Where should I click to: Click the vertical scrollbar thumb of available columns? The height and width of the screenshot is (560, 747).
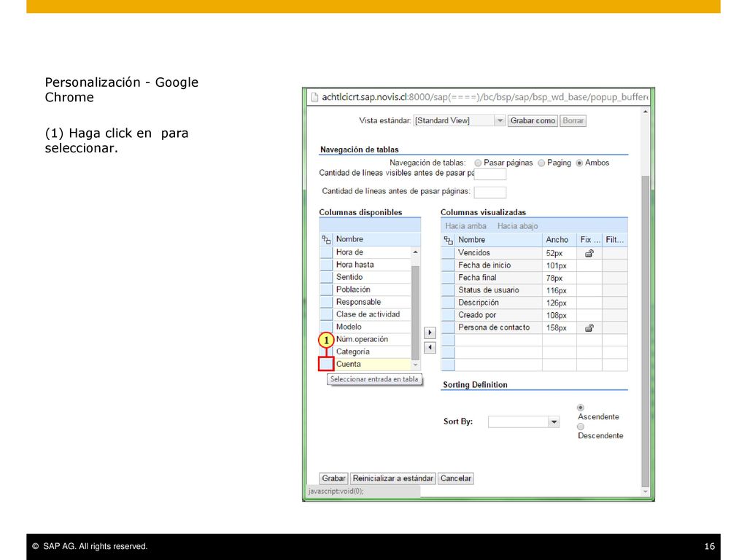415,313
